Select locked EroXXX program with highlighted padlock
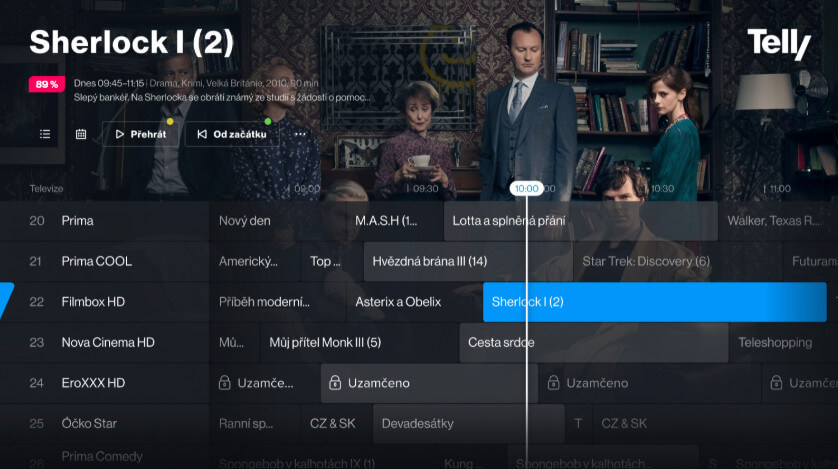Viewport: 838px width, 469px height. (x=335, y=383)
